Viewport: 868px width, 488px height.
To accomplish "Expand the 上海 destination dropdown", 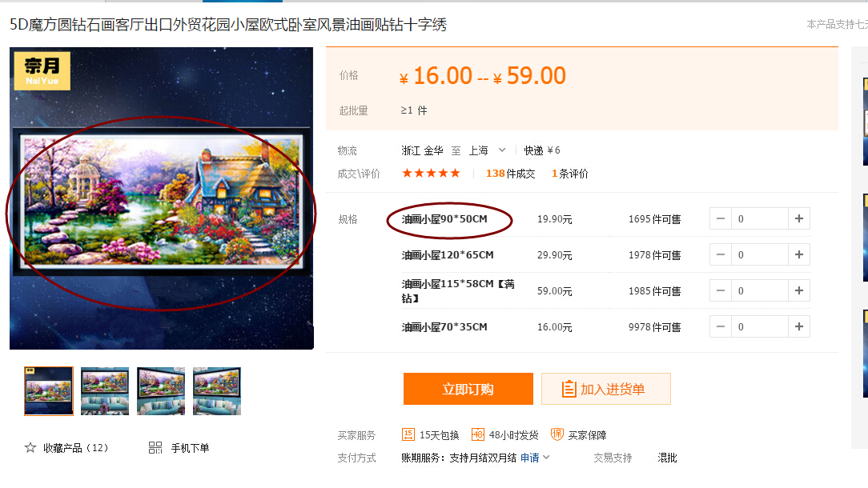I will 502,150.
